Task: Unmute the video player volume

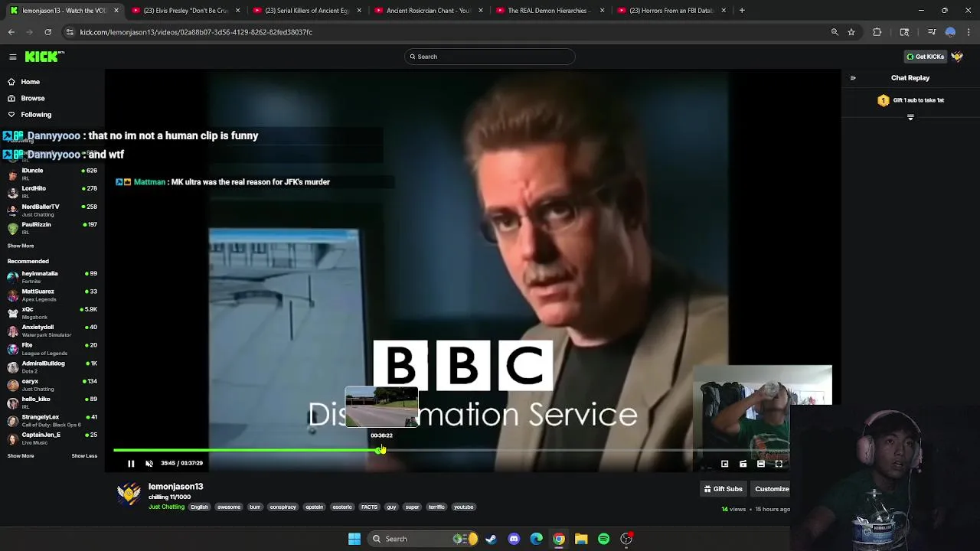Action: pyautogui.click(x=149, y=463)
